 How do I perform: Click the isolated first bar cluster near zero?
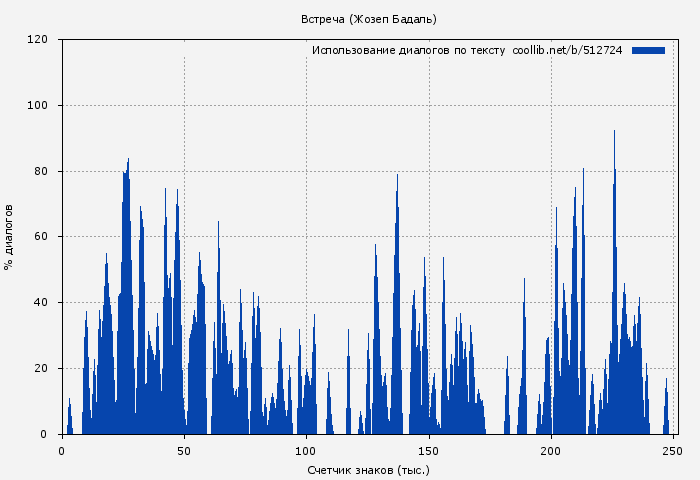(x=69, y=418)
